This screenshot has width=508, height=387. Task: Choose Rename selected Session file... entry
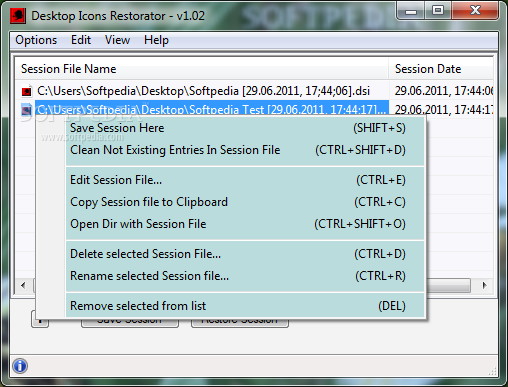tap(245, 276)
